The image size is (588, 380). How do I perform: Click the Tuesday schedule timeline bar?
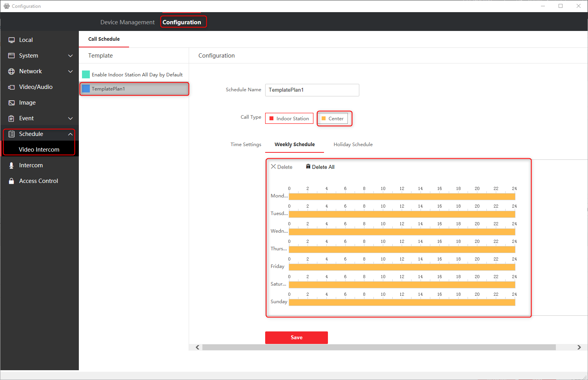[402, 214]
